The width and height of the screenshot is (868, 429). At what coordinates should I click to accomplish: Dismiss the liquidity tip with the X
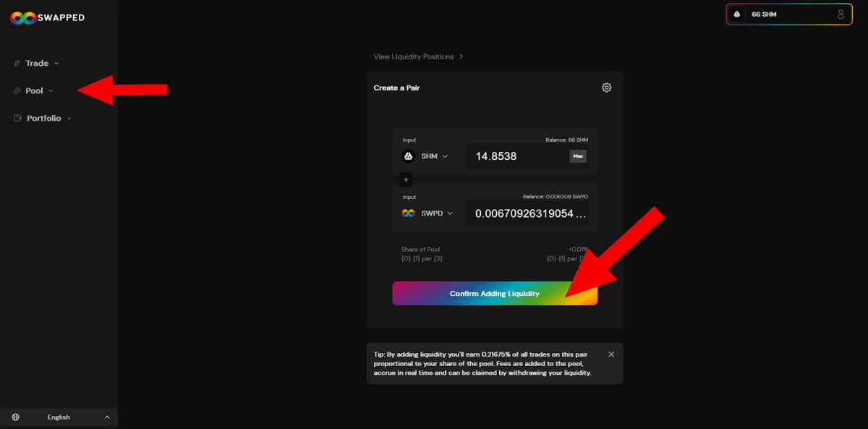(x=611, y=354)
